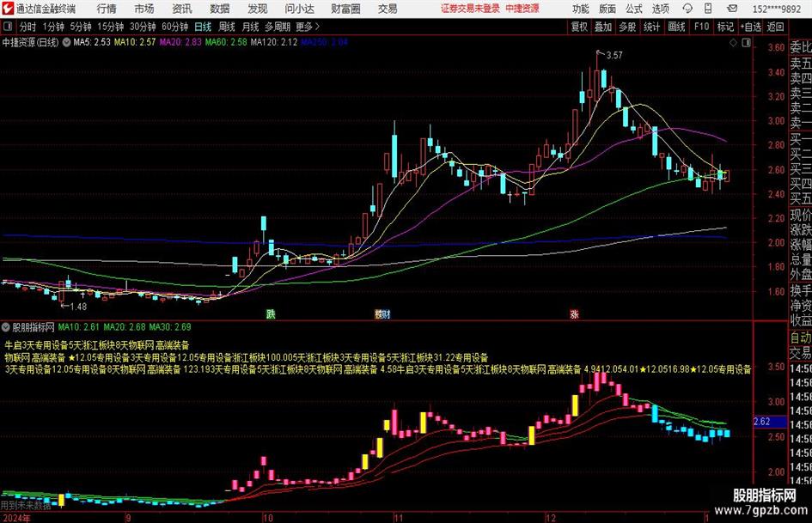The height and width of the screenshot is (523, 812).
Task: Click the Tongdaxin red logo icon
Action: pos(8,9)
